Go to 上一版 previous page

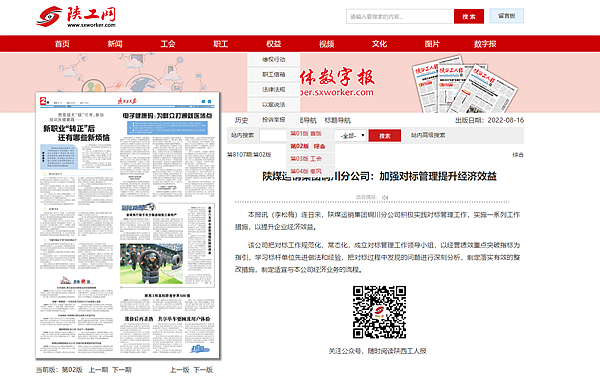179,369
